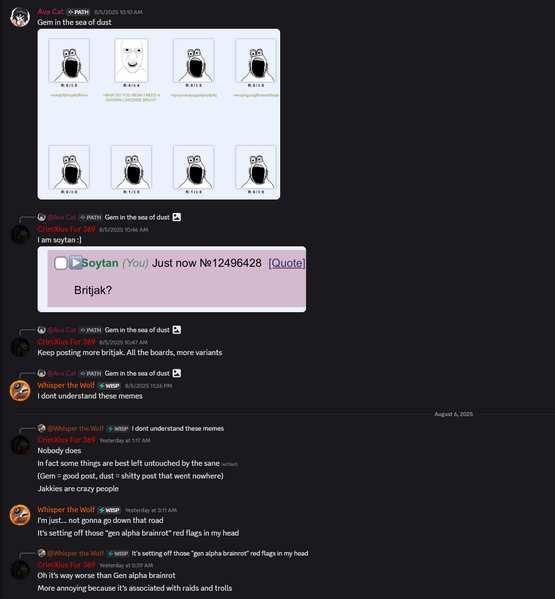
Task: Click the @Ava Cat mention in second reply preview
Action: 61,330
